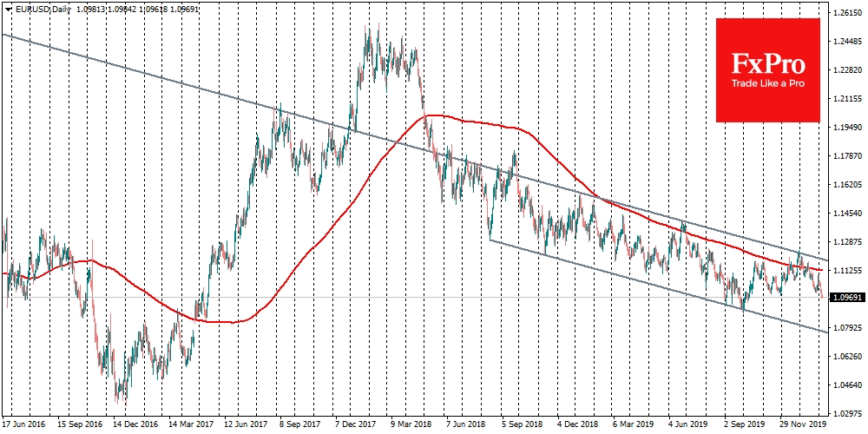Select the highlighted current price label 1.09691

click(849, 298)
